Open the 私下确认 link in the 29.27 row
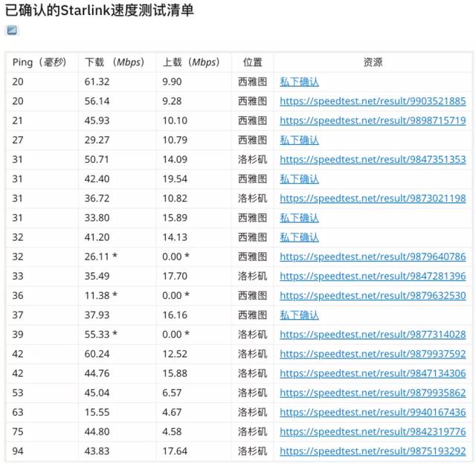This screenshot has width=476, height=464. click(299, 141)
